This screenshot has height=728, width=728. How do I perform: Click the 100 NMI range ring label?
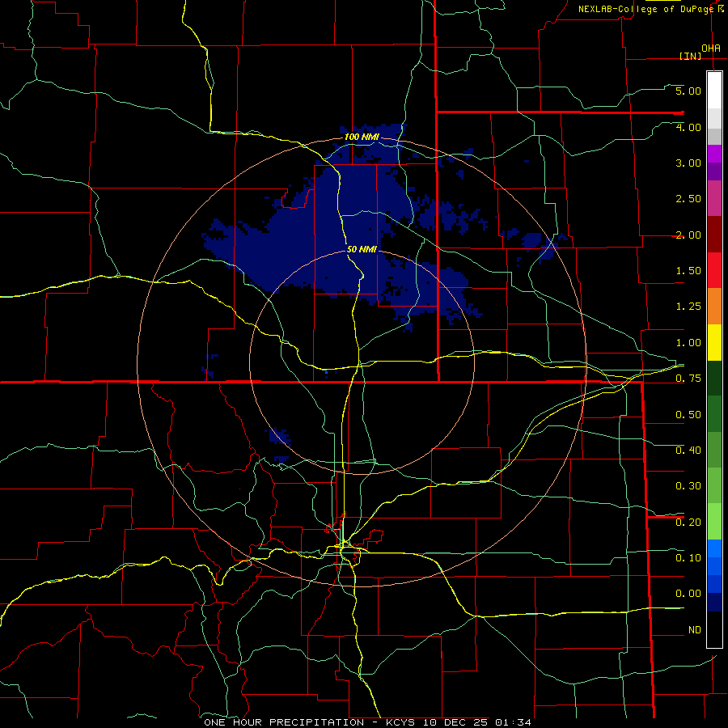tap(362, 137)
